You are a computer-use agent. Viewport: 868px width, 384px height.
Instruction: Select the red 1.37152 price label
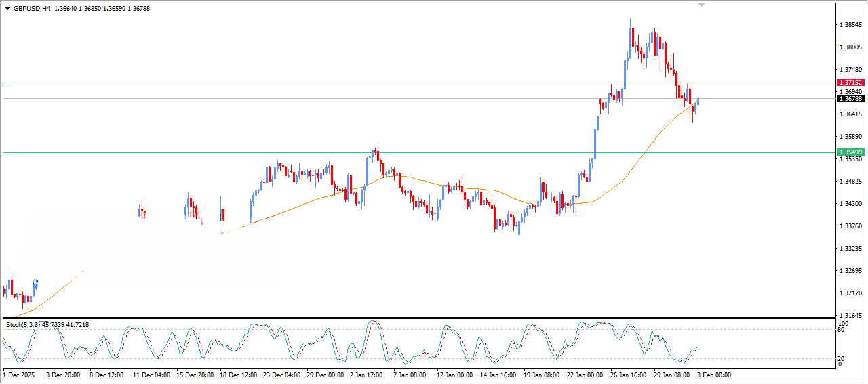(x=850, y=82)
